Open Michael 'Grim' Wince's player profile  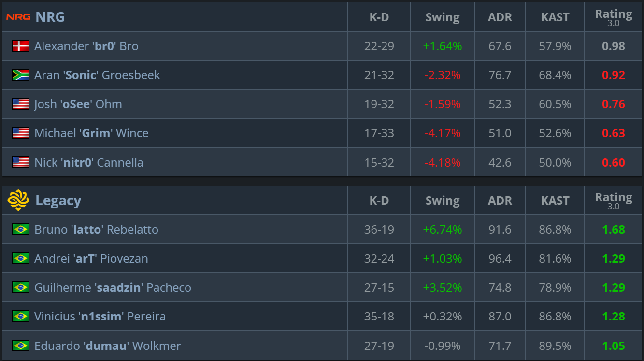(x=91, y=133)
